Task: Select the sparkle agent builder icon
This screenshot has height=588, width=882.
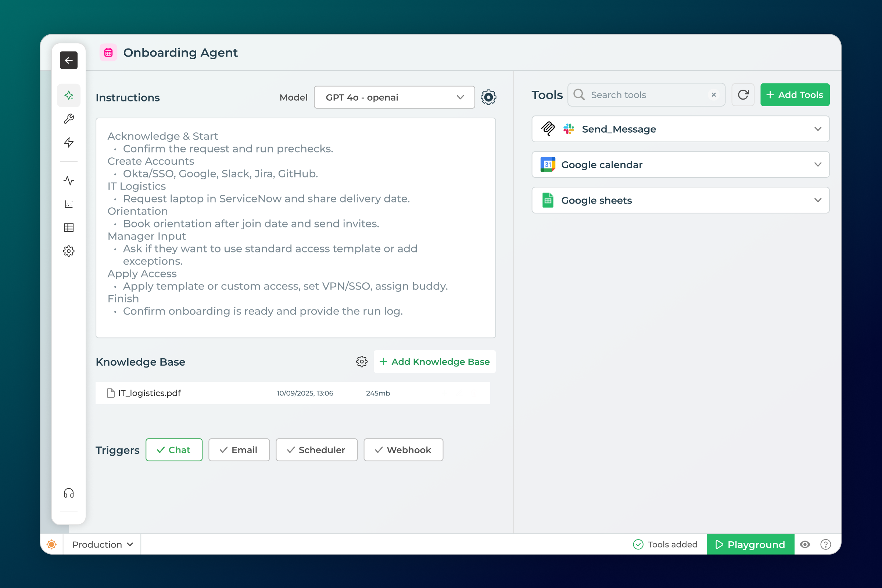Action: click(69, 95)
